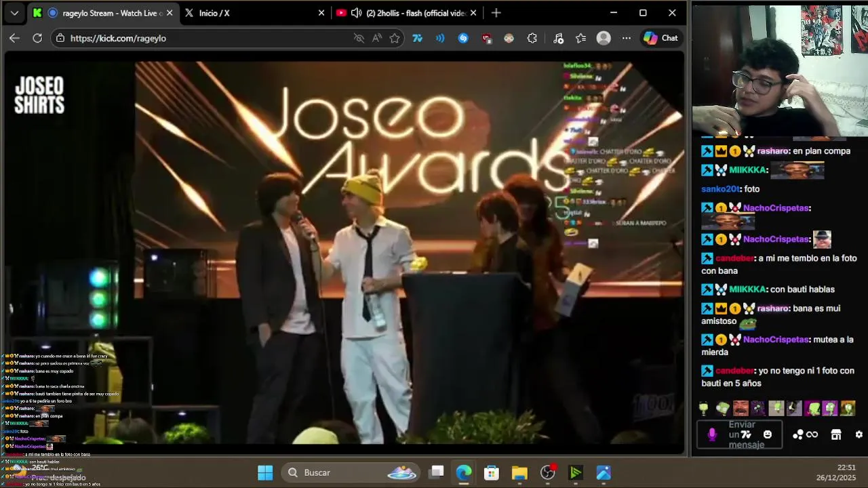This screenshot has height=488, width=868.
Task: Open Task View on the taskbar
Action: [x=437, y=472]
